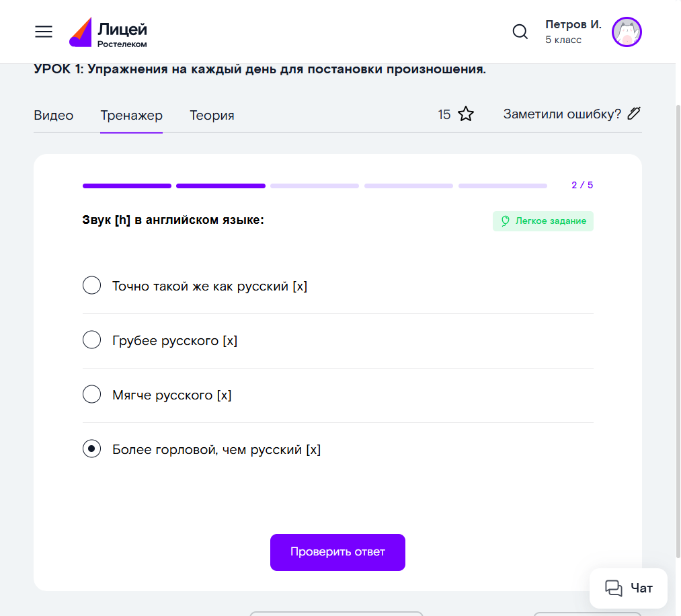Open the chat bubble icon
The image size is (681, 616).
coord(613,588)
